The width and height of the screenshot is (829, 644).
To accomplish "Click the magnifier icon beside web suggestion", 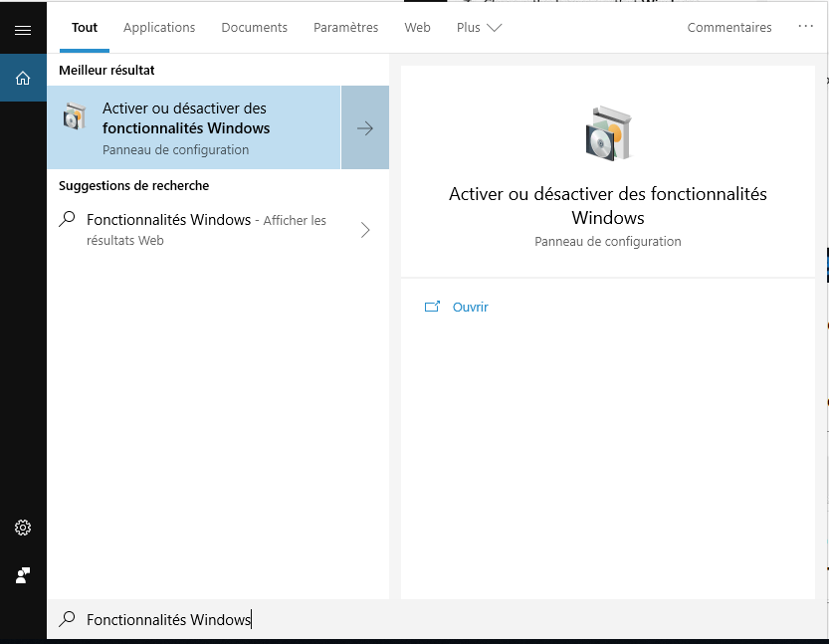I will pos(67,219).
